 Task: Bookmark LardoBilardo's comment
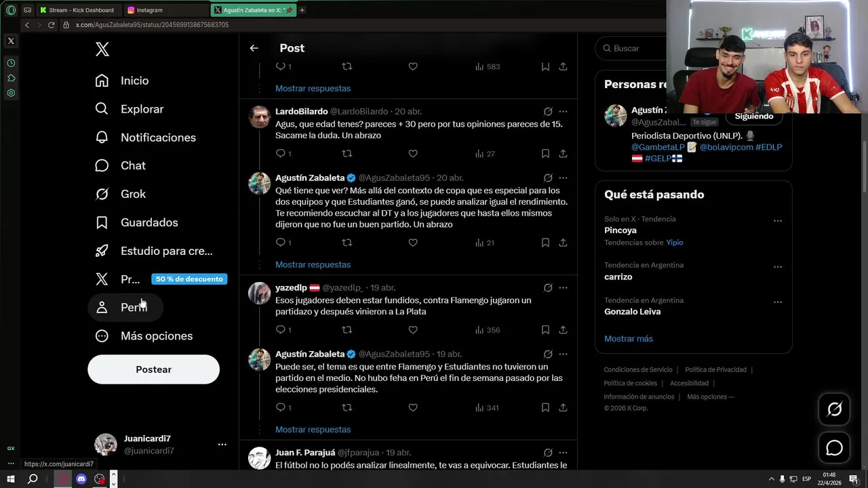[x=545, y=154]
